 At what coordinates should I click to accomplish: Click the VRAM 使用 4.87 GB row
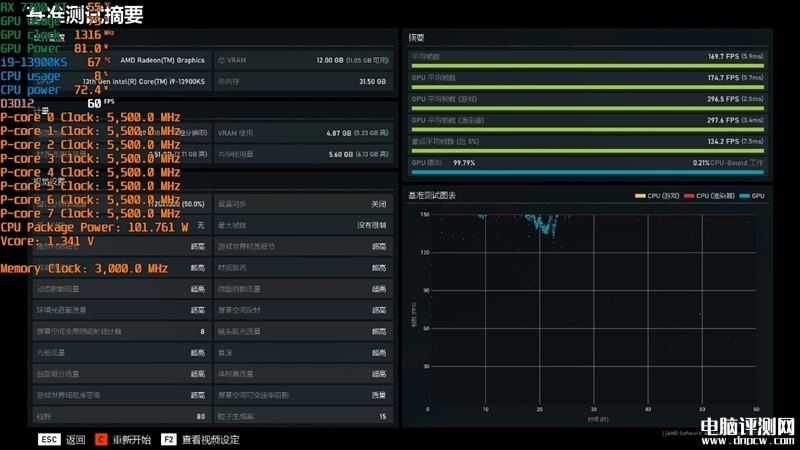point(303,133)
